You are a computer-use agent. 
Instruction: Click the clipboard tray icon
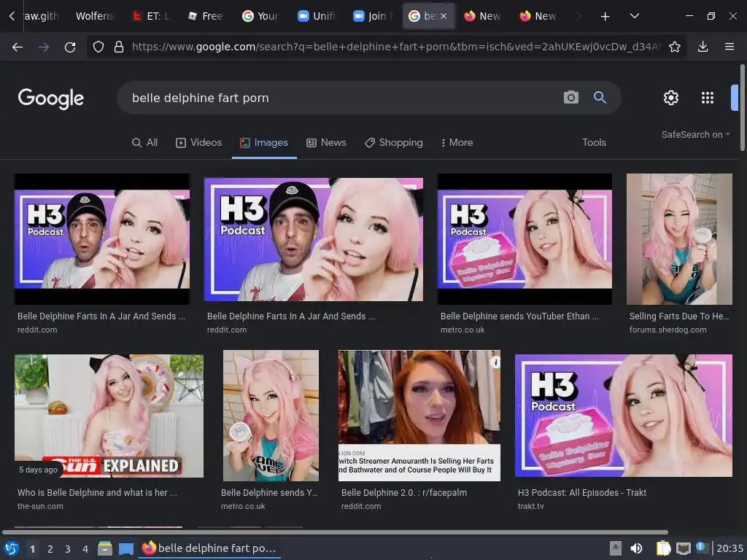pos(663,548)
